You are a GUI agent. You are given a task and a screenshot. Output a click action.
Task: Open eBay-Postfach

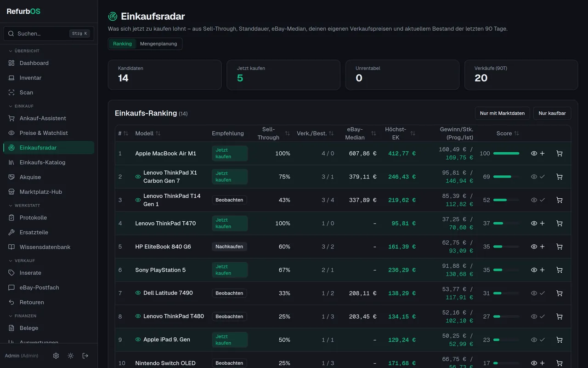(x=49, y=287)
